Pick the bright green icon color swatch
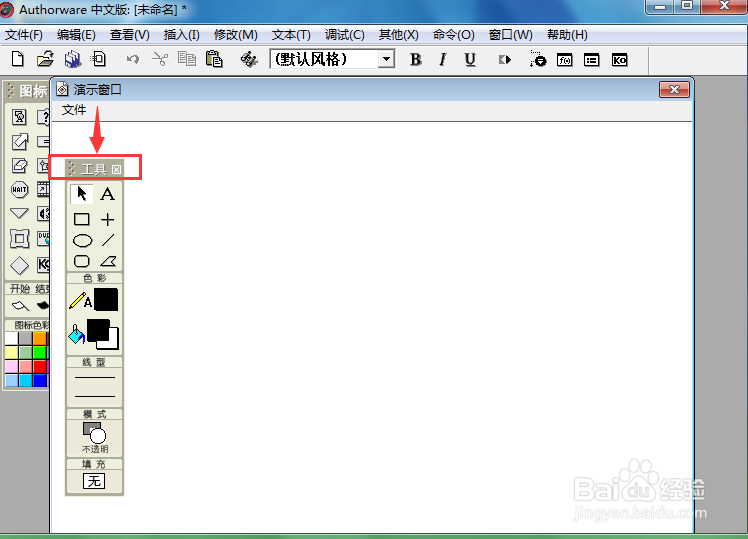This screenshot has width=748, height=539. 40,352
